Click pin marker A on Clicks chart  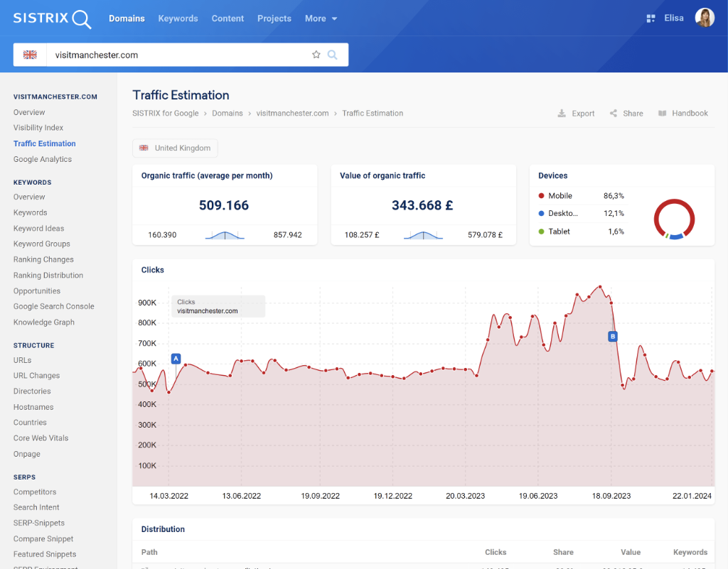coord(176,359)
